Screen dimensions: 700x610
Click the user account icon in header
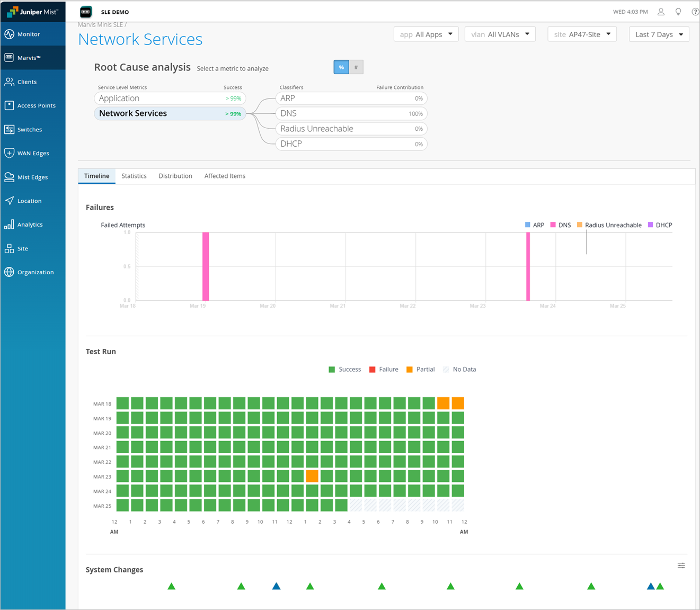pos(661,12)
